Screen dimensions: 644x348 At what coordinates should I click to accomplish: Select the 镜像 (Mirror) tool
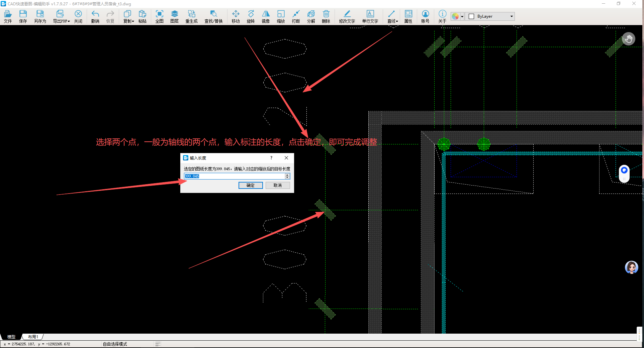tap(266, 16)
